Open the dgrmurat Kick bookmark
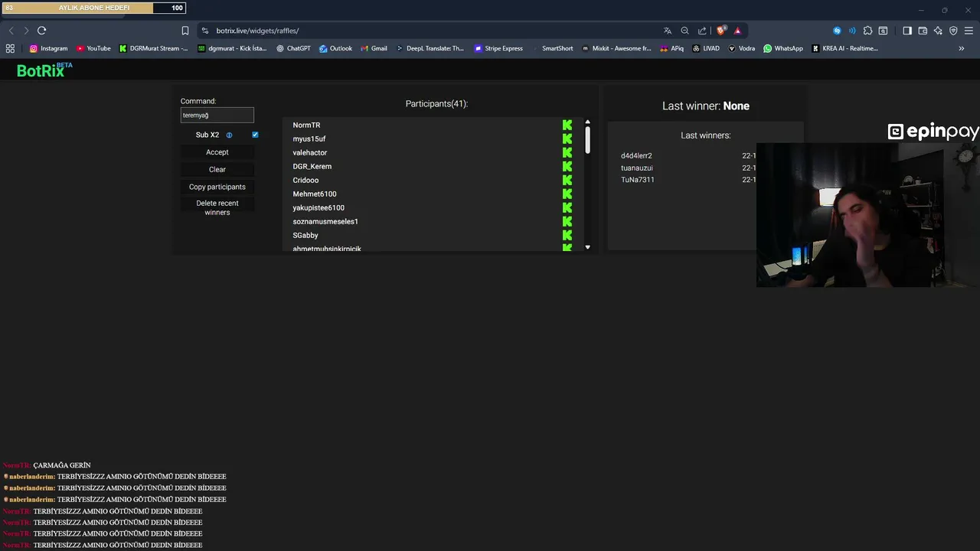This screenshot has width=980, height=551. coord(232,48)
